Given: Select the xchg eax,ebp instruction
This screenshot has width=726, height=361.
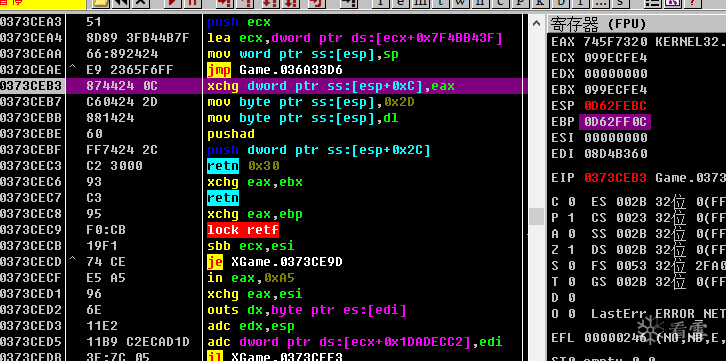Looking at the screenshot, I should tap(255, 214).
